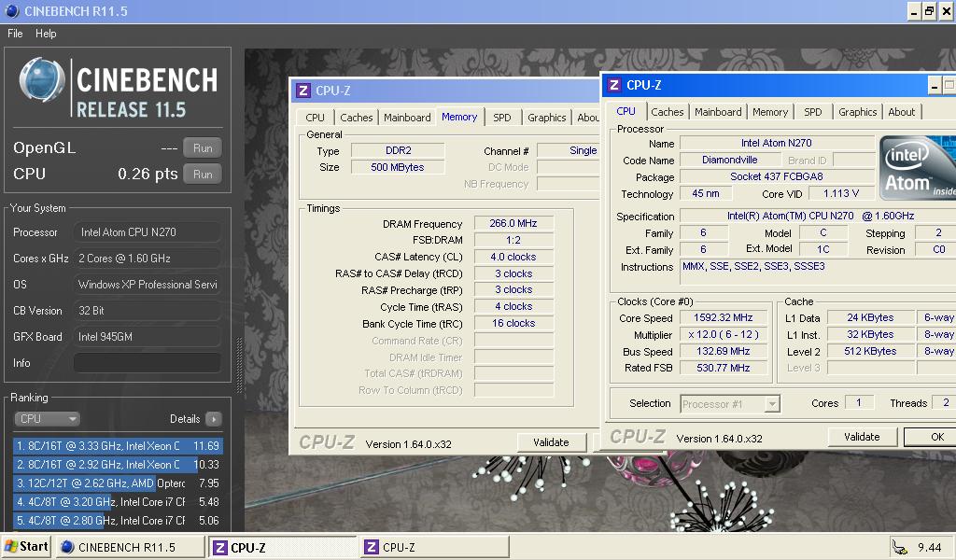Click the active CPU-Z taskbar button
Viewport: 956px width, 560px height.
[282, 547]
